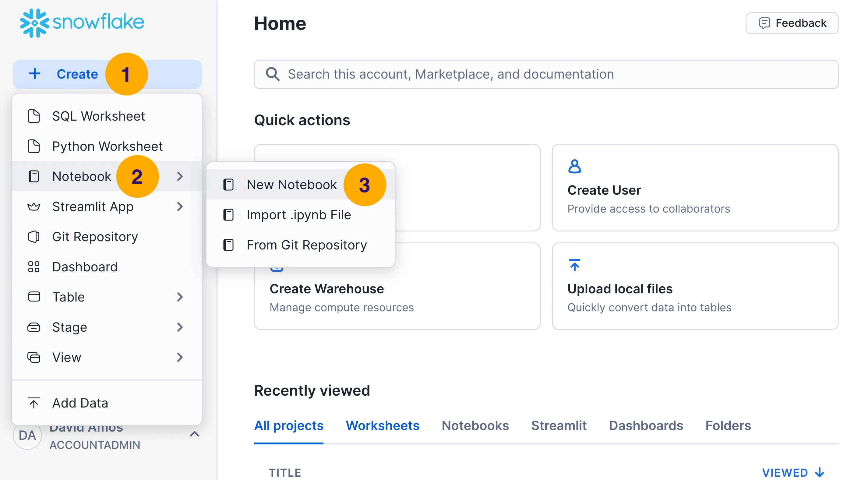This screenshot has height=480, width=868.
Task: Click the Table icon in Create menu
Action: click(x=34, y=297)
